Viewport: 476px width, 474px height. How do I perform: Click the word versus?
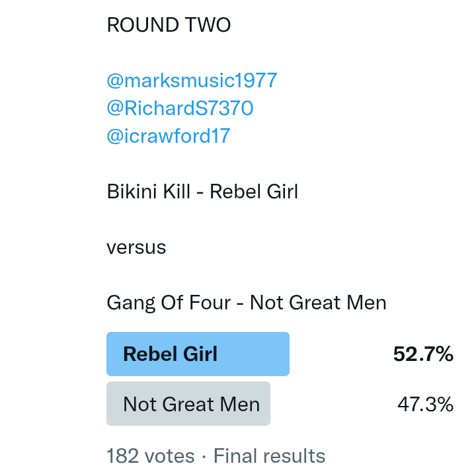(136, 247)
